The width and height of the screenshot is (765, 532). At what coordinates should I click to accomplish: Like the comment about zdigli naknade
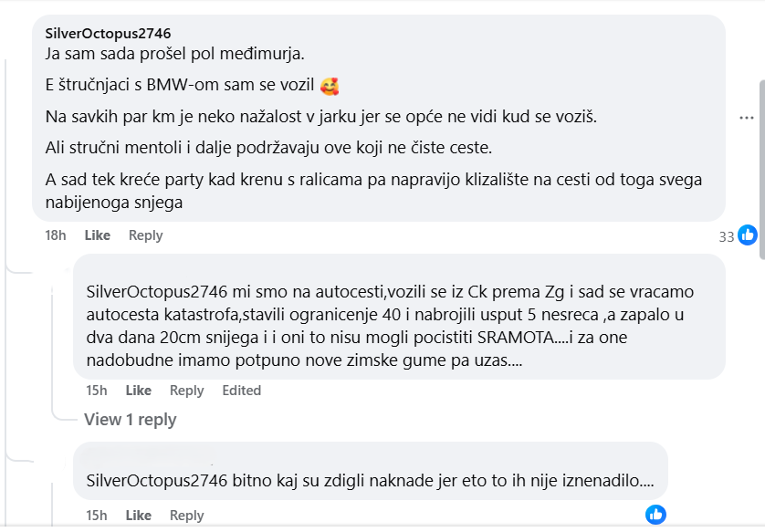[138, 515]
